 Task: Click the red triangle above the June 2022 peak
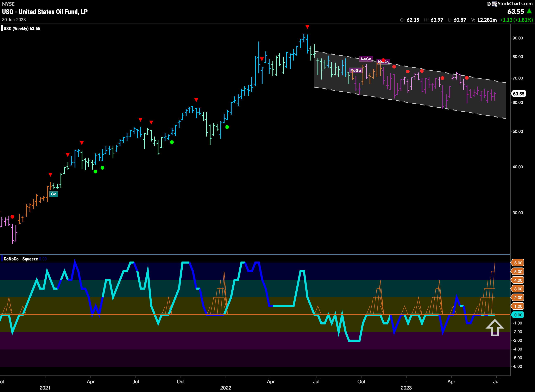coord(307,27)
